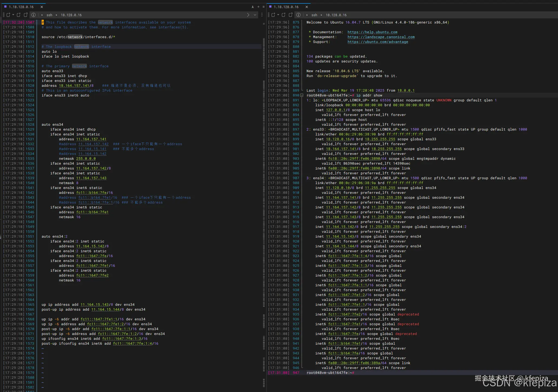Click the A font icon in tab bar

pos(253,7)
